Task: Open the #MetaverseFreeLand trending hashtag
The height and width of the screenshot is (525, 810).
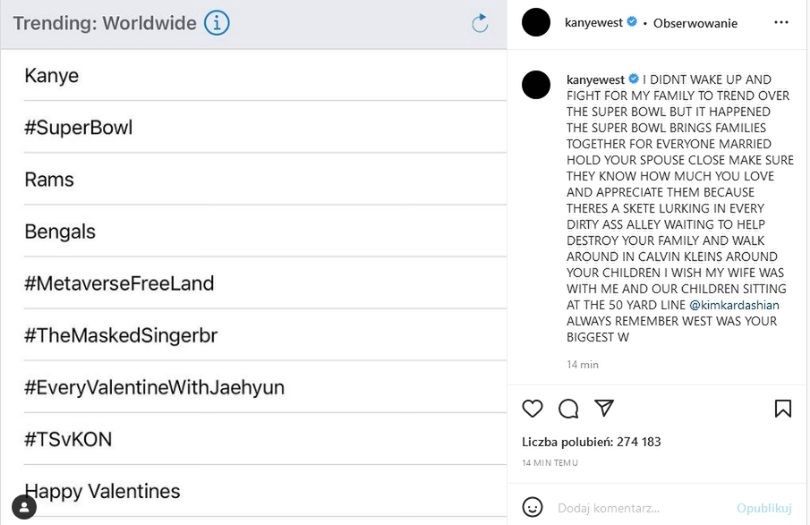Action: click(x=119, y=284)
